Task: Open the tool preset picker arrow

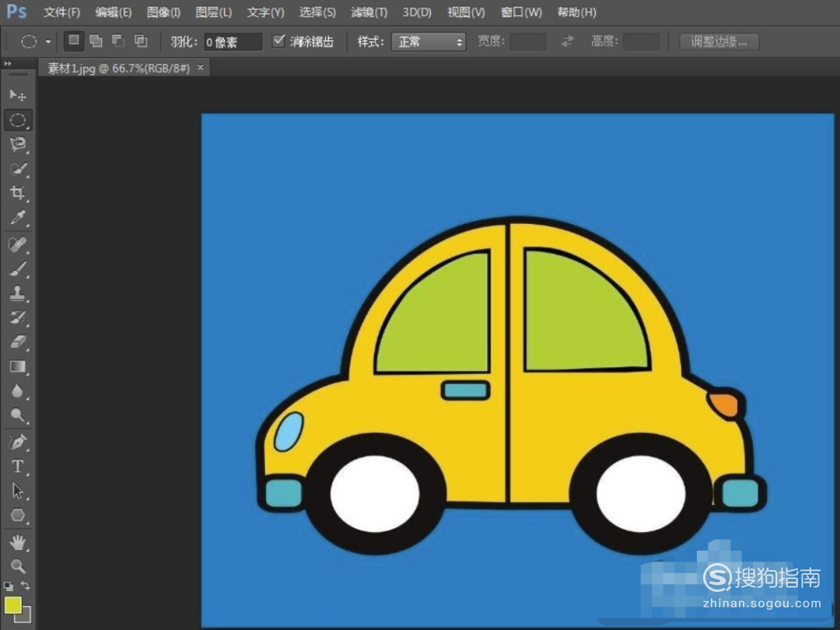Action: point(48,42)
